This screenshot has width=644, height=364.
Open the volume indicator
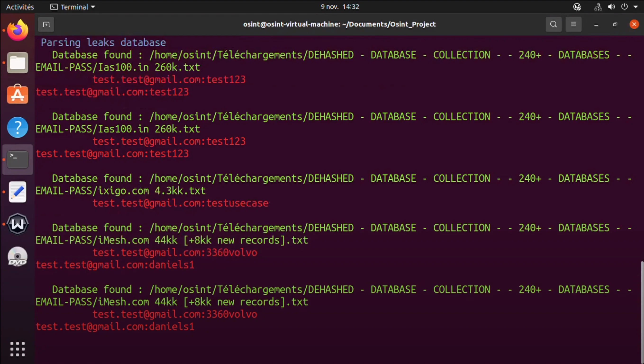click(x=611, y=7)
